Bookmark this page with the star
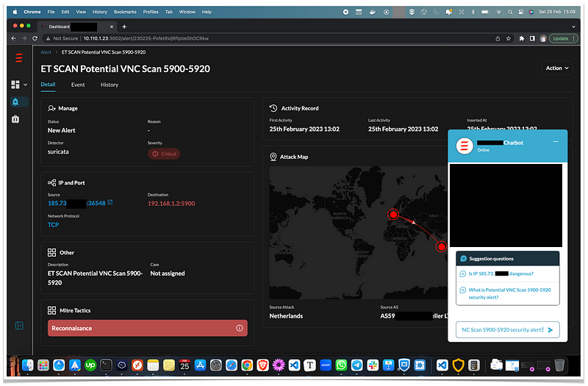 509,38
